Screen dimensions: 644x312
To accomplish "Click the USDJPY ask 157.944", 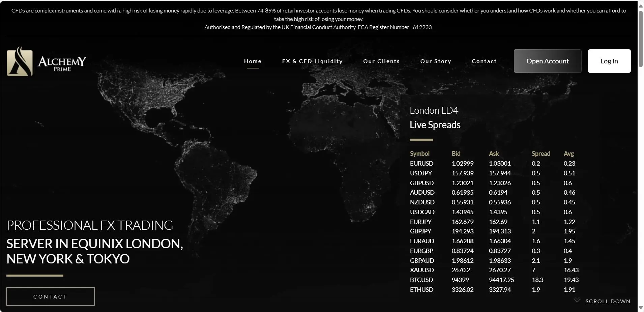I will [500, 173].
